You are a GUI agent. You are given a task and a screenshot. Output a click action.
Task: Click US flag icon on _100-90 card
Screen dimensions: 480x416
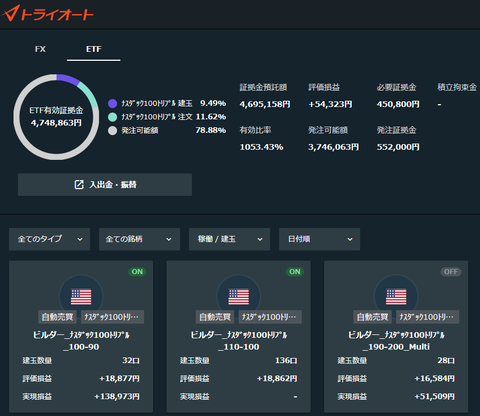tap(81, 296)
